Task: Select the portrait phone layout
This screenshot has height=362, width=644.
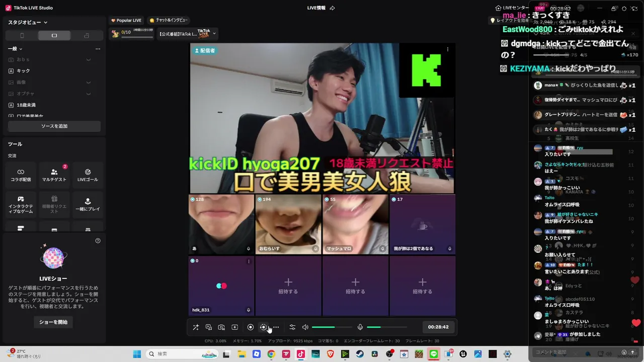Action: pos(22,36)
